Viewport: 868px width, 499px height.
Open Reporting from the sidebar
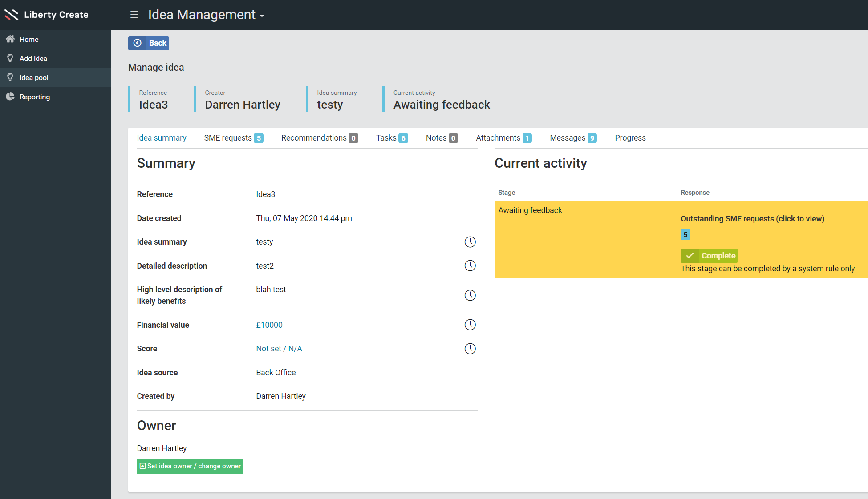[x=34, y=97]
